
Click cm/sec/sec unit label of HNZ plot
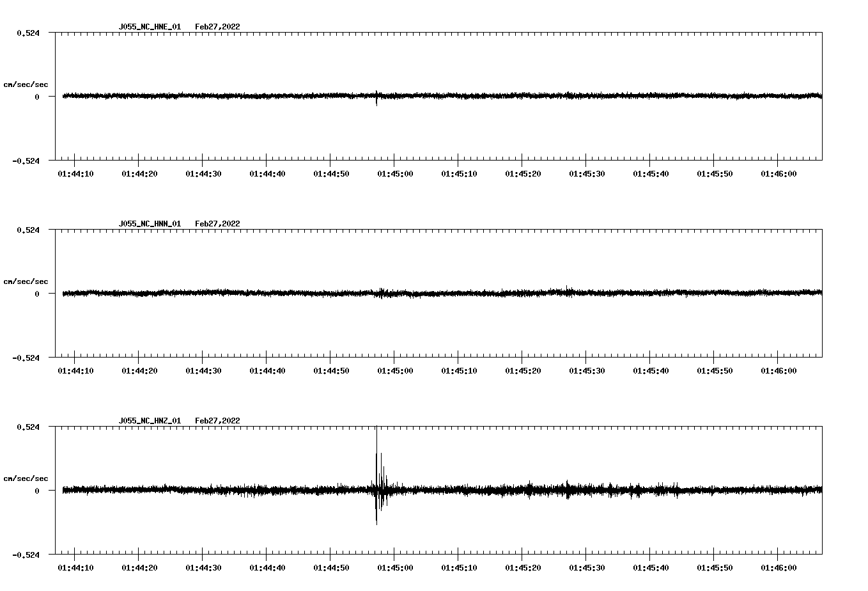[x=26, y=478]
